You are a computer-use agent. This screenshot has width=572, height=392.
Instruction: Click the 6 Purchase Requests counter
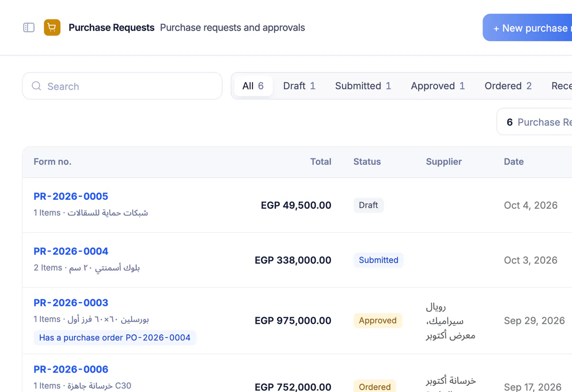click(535, 122)
